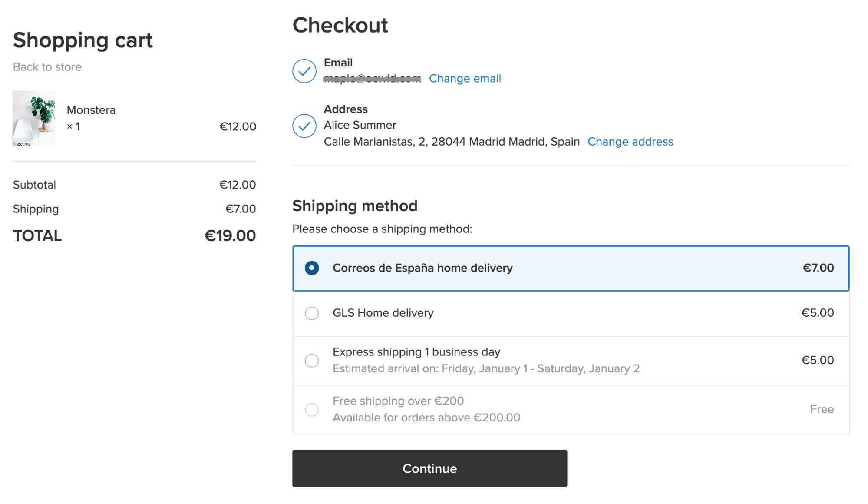
Task: Select Correos de España home delivery radio
Action: [x=312, y=268]
